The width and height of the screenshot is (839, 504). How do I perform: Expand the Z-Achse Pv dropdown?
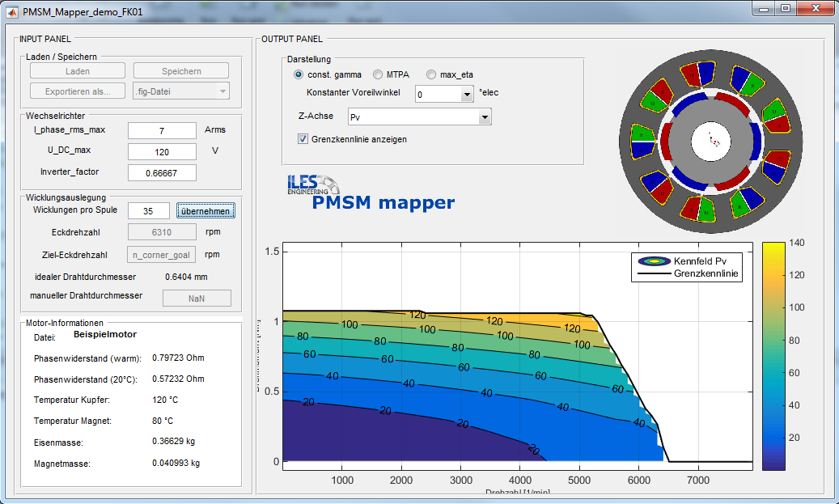[x=484, y=117]
